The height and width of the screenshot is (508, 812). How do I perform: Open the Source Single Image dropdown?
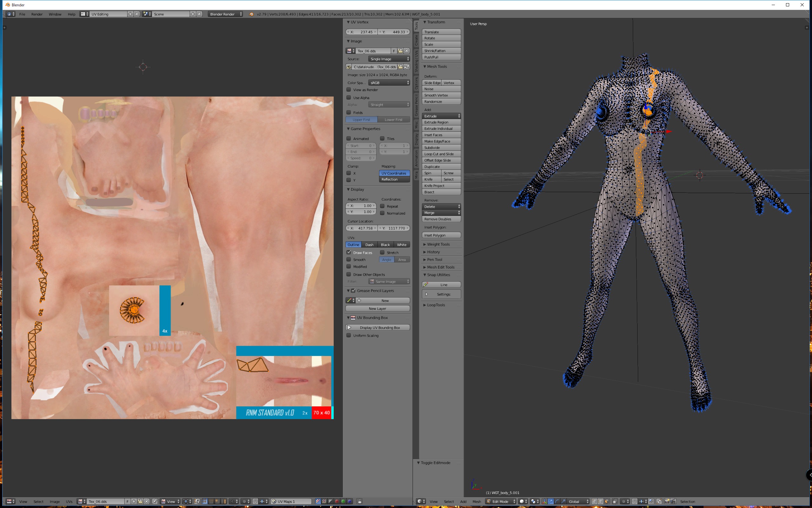(x=389, y=59)
